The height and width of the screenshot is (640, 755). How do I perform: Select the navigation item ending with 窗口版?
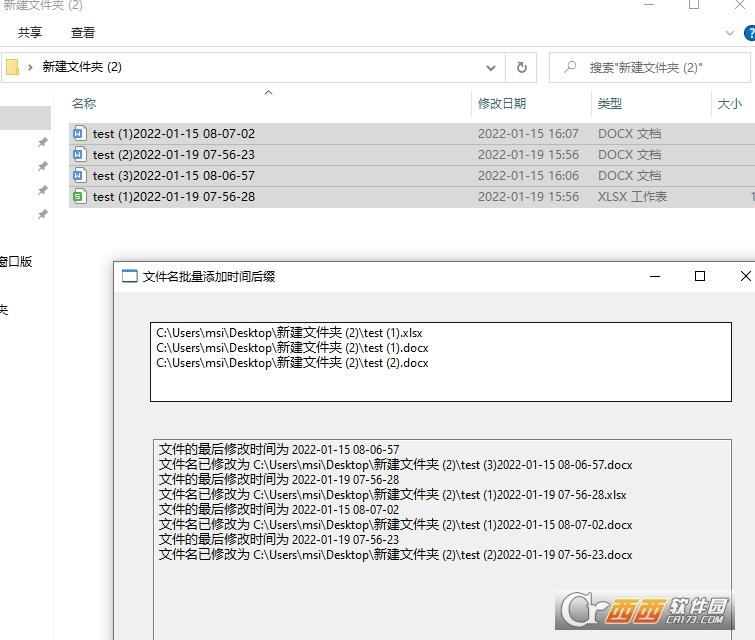pyautogui.click(x=16, y=261)
